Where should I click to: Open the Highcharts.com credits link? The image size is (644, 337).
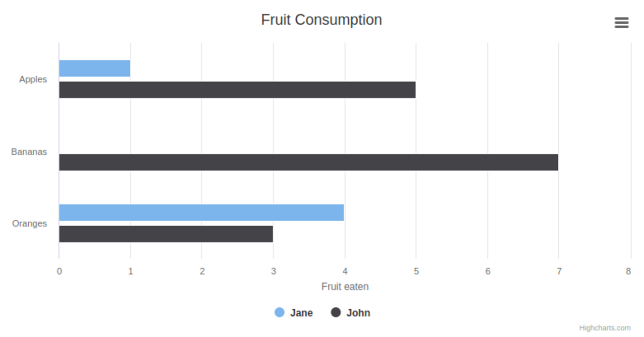click(604, 328)
